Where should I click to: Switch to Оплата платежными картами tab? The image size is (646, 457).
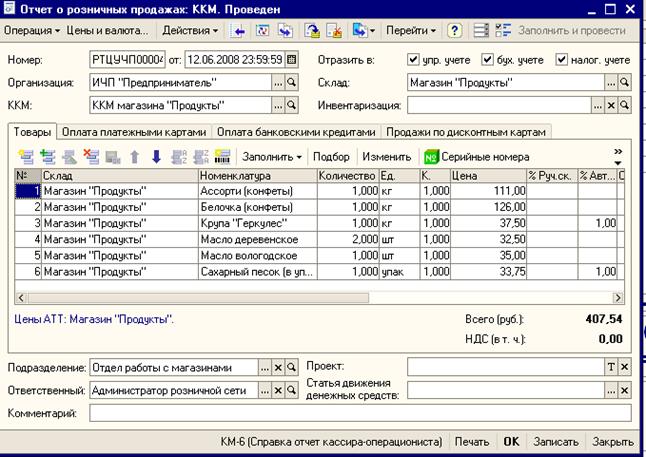point(134,132)
